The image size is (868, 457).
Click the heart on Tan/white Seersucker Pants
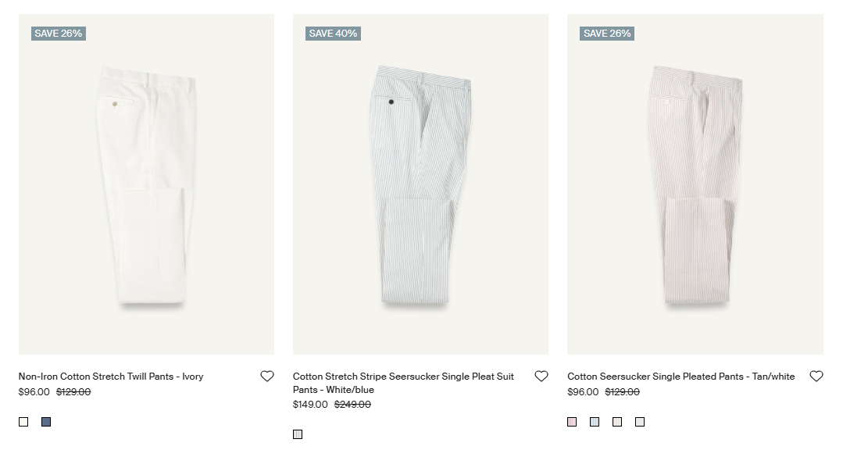pyautogui.click(x=816, y=376)
